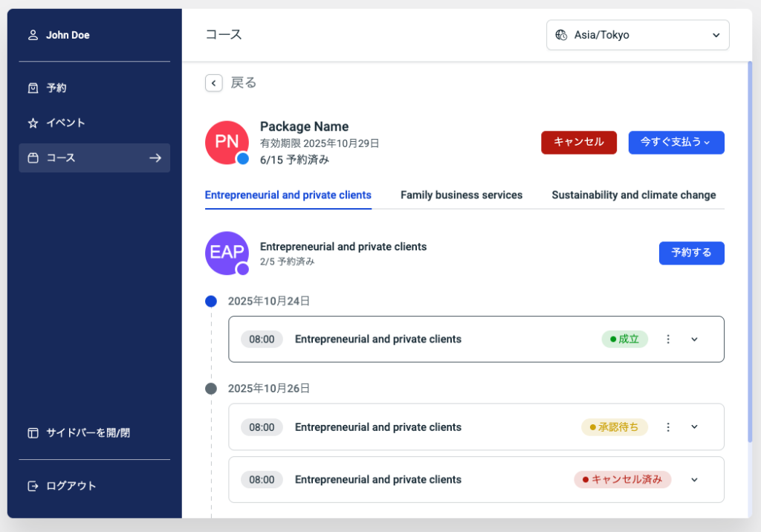Expand the キャンセル済み booking row chevron
The image size is (761, 532).
[x=695, y=480]
